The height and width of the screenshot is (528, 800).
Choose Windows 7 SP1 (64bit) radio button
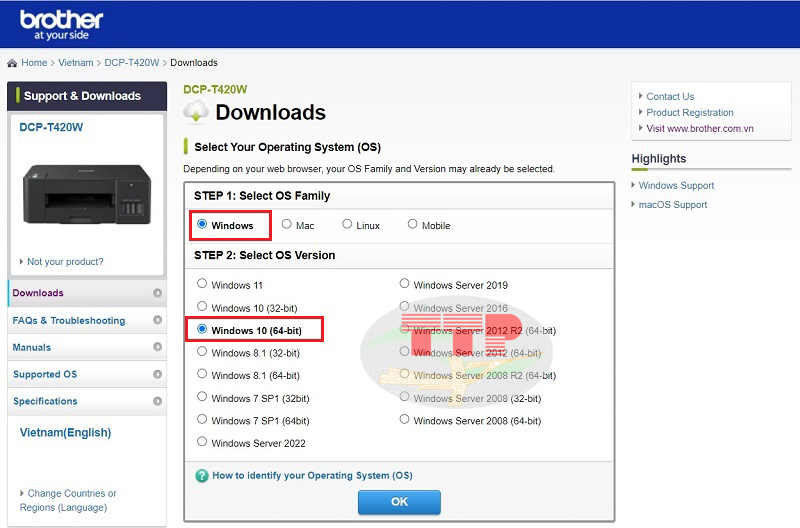click(x=202, y=419)
